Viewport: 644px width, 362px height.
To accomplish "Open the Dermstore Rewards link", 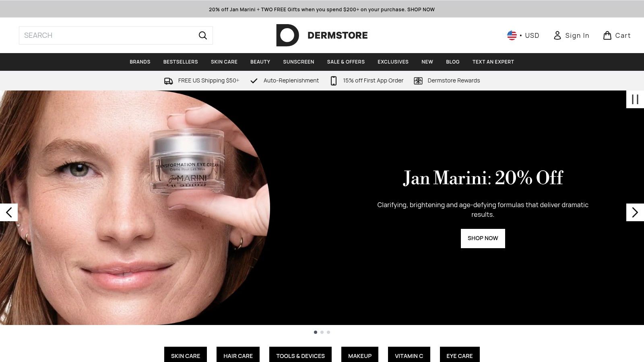I will [447, 81].
